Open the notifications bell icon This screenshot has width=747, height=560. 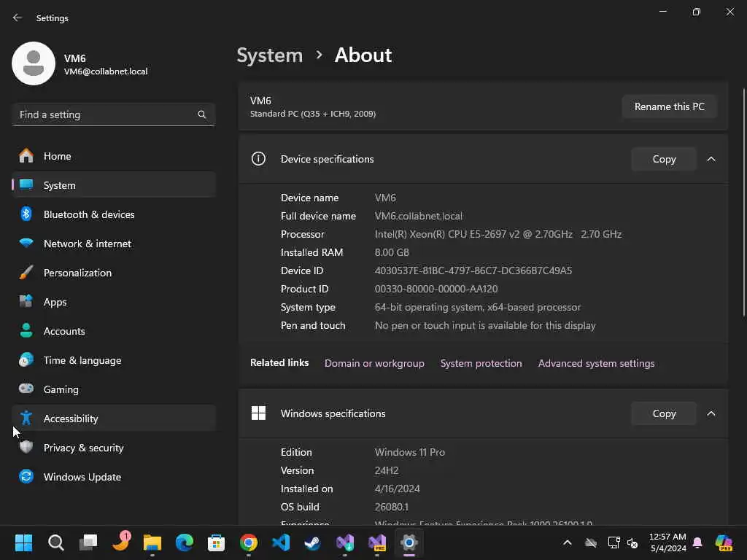(697, 542)
